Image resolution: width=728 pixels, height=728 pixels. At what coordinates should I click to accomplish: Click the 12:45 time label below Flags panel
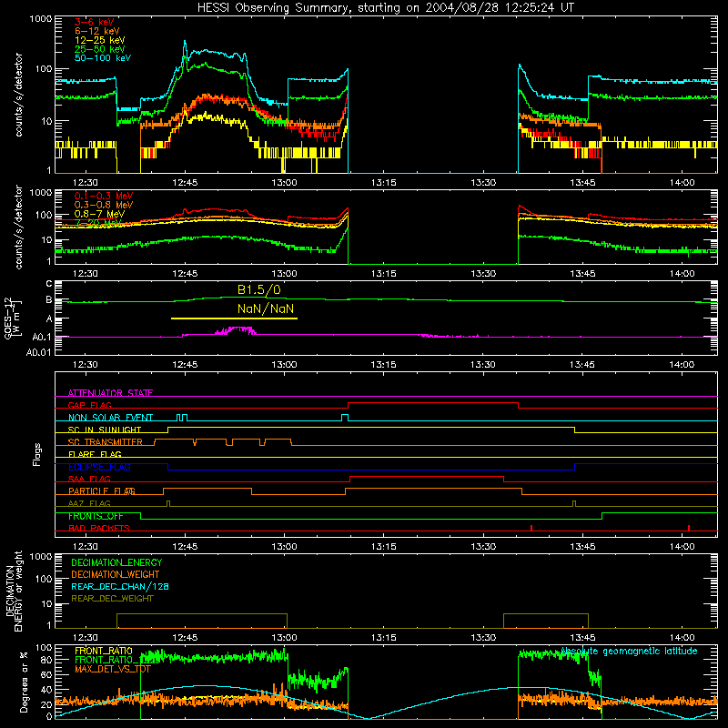click(185, 547)
